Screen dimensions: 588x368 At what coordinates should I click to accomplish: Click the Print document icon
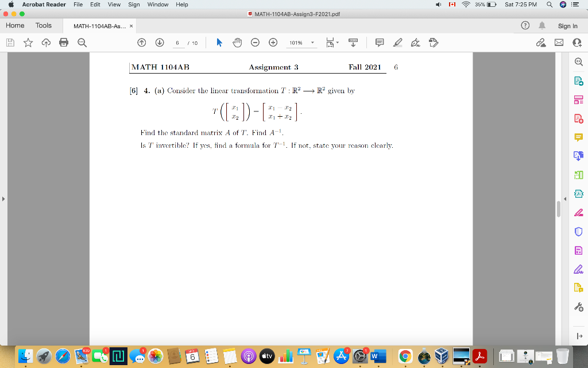(x=64, y=43)
